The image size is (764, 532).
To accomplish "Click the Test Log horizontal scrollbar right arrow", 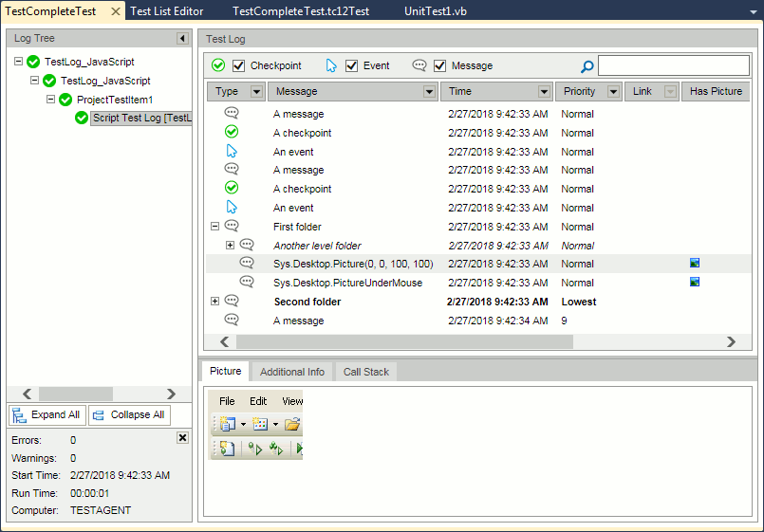I will coord(731,342).
